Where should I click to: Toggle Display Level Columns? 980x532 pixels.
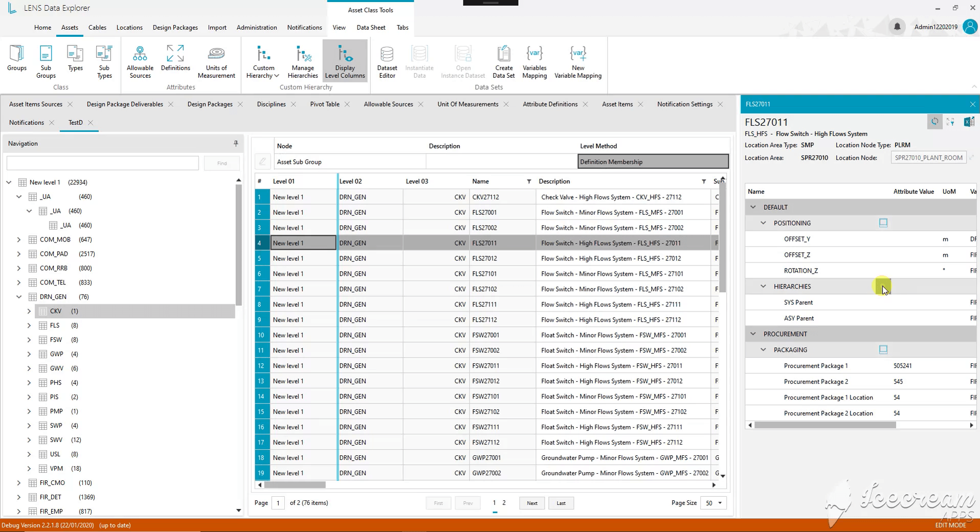point(345,61)
